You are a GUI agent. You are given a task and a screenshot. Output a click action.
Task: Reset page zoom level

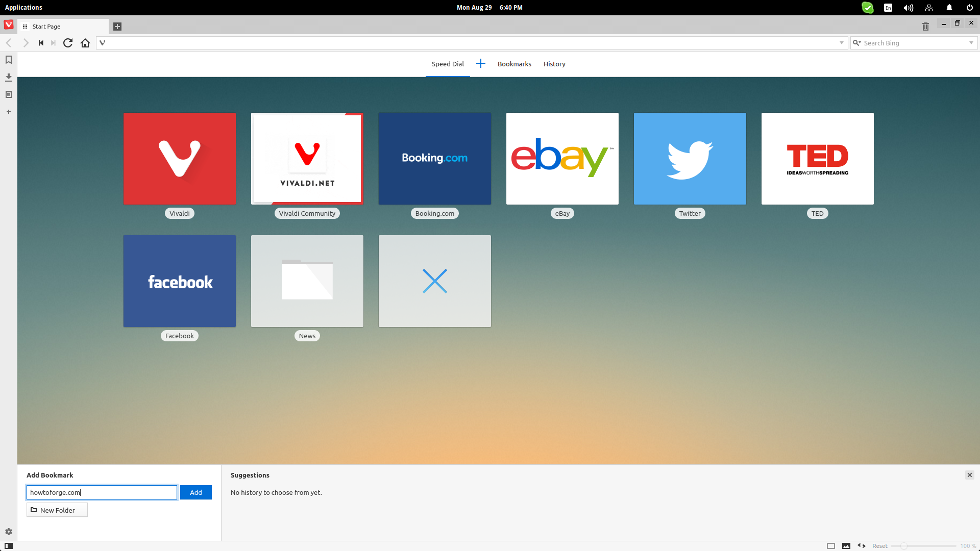click(x=879, y=546)
